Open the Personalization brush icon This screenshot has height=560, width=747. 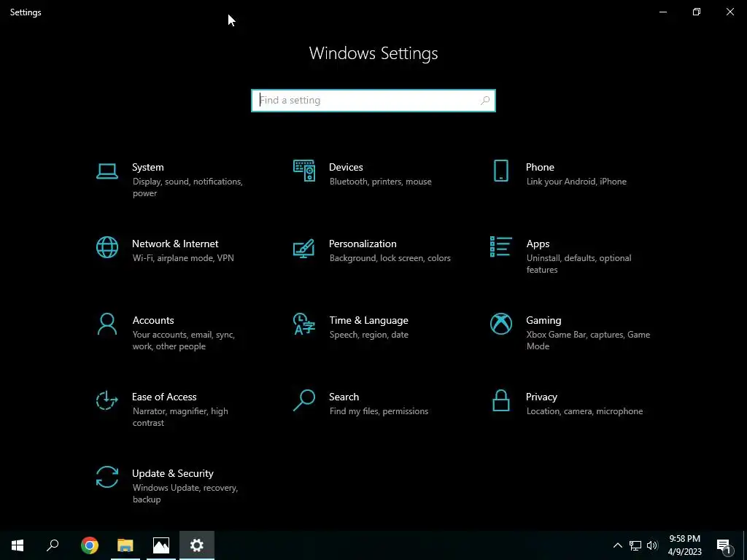(304, 248)
